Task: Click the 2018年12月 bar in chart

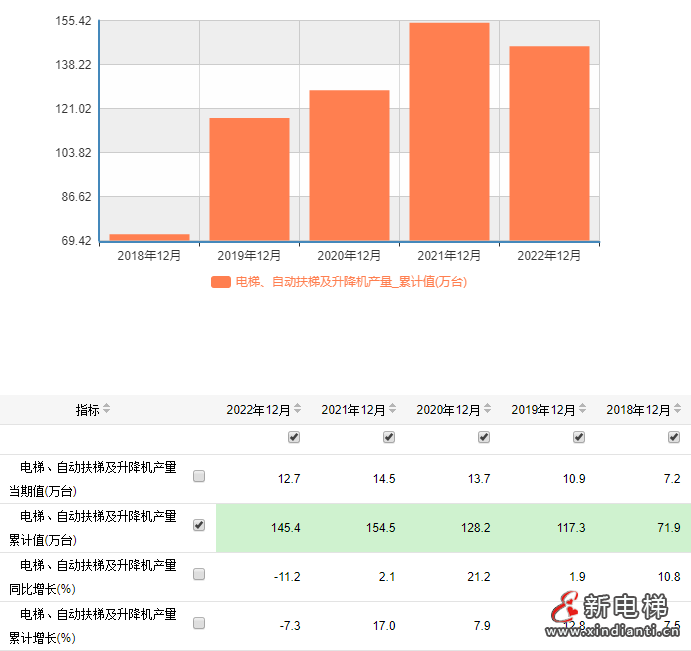Action: pos(149,237)
